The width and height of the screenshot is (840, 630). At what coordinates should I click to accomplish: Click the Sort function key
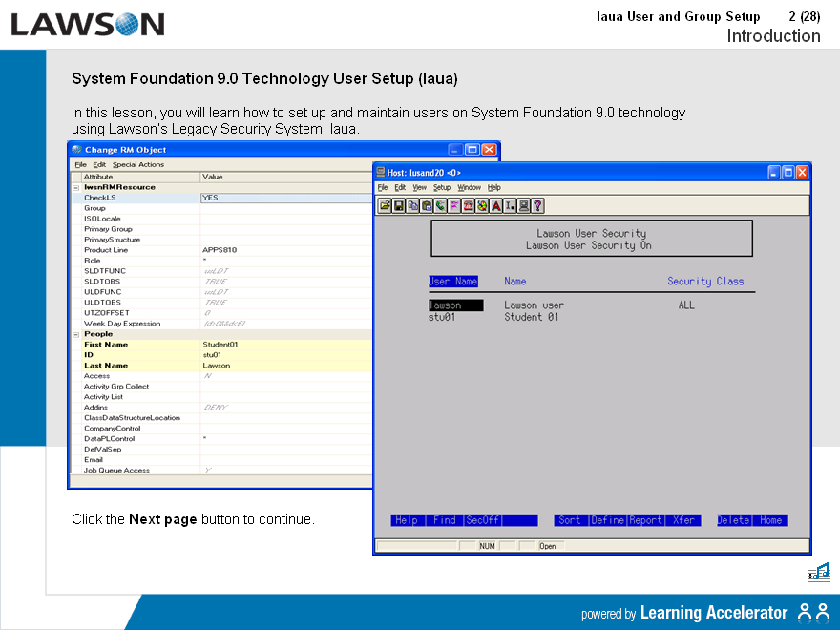point(571,520)
